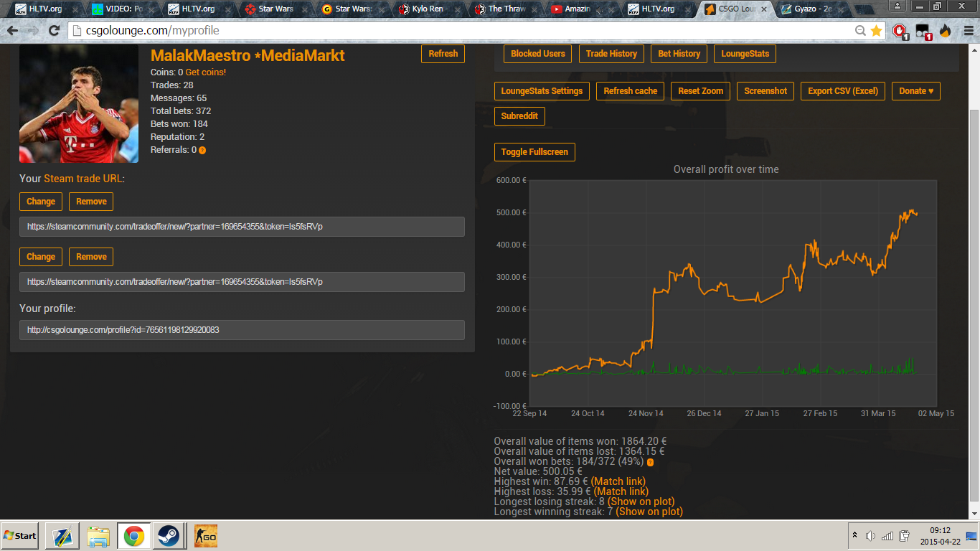The height and width of the screenshot is (551, 980).
Task: Select the first Steam trade URL field
Action: click(242, 227)
